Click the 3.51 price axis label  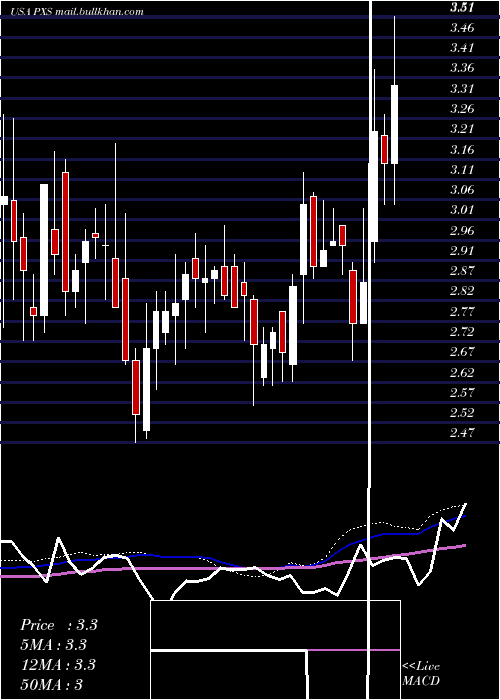click(462, 7)
